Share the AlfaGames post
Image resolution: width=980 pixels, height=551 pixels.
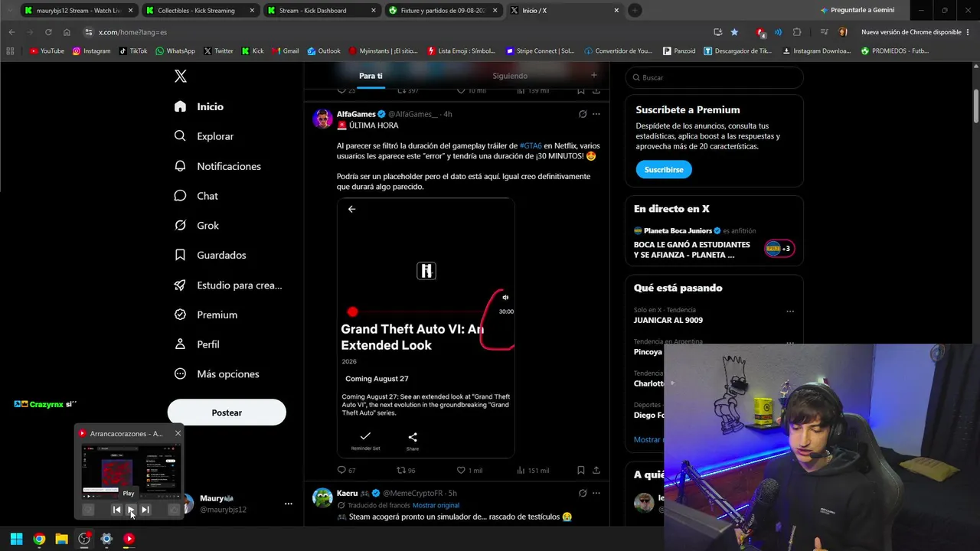click(596, 470)
